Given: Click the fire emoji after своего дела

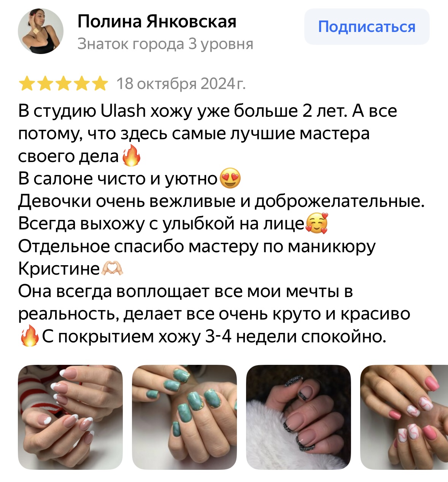Looking at the screenshot, I should coord(131,156).
